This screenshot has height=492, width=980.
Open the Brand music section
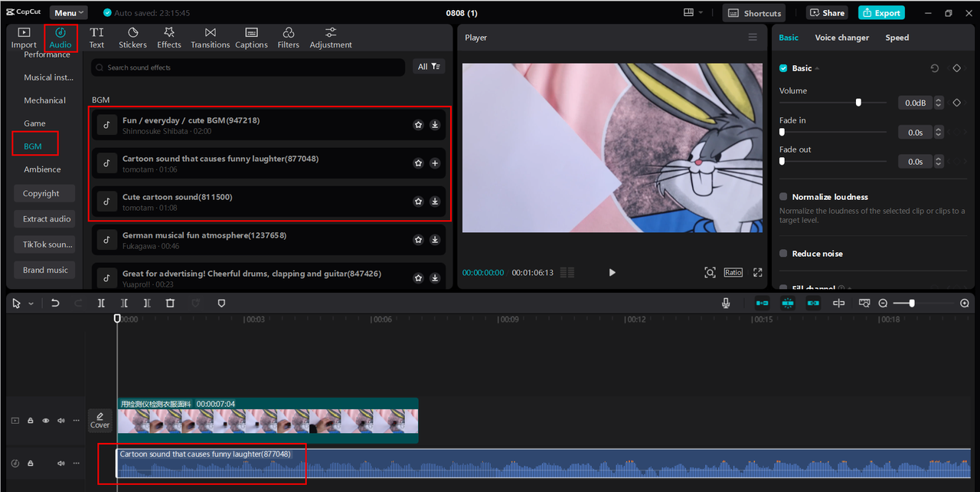[44, 270]
